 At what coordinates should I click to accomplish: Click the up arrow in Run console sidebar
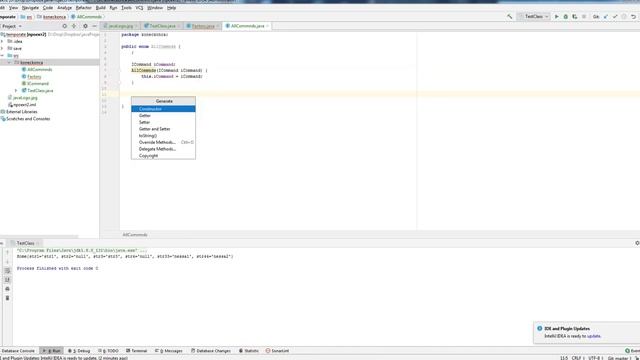(7, 252)
